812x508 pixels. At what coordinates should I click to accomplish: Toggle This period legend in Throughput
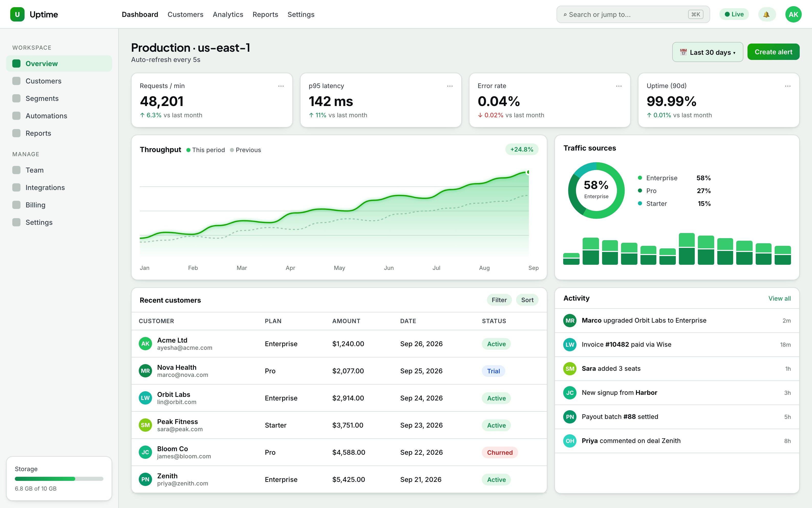click(206, 150)
